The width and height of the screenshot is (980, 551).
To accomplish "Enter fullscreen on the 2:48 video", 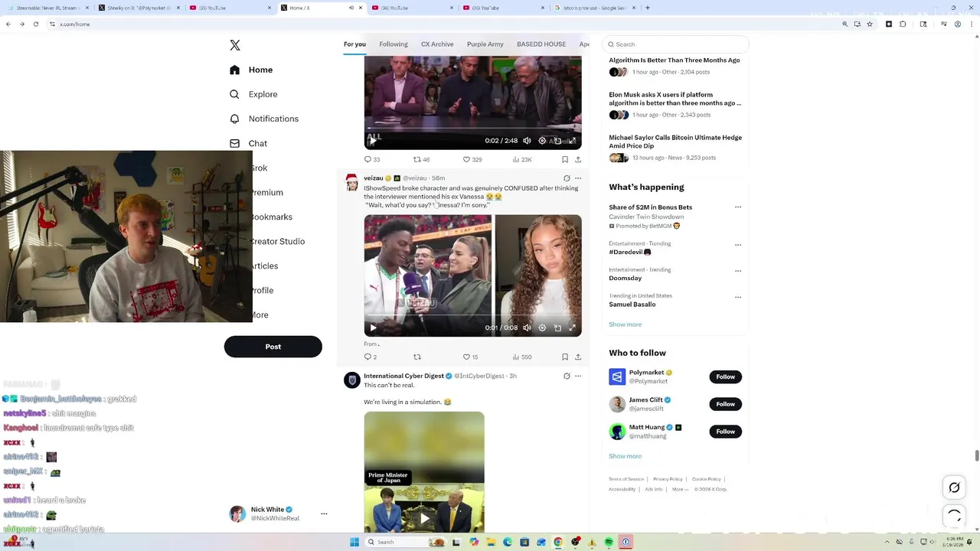I will pos(572,141).
